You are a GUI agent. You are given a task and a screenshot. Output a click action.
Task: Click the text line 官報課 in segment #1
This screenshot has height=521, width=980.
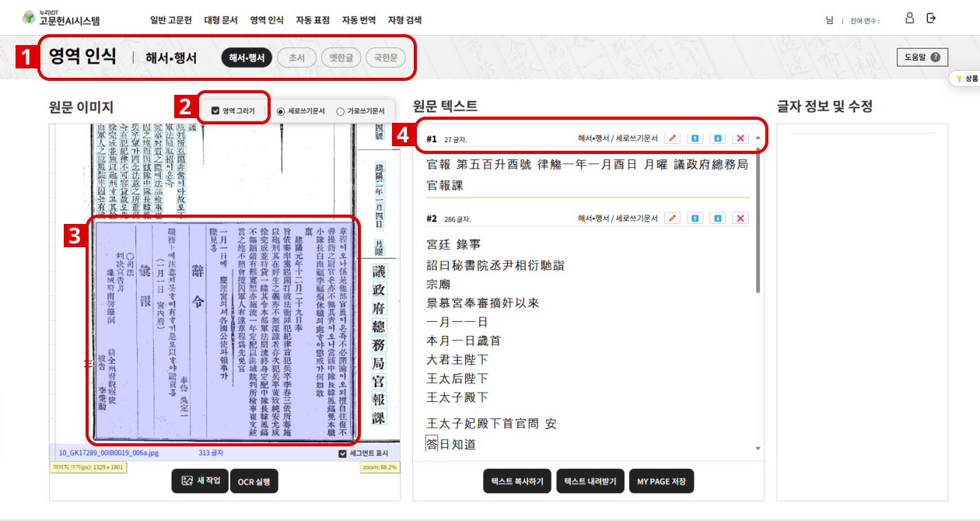[446, 186]
